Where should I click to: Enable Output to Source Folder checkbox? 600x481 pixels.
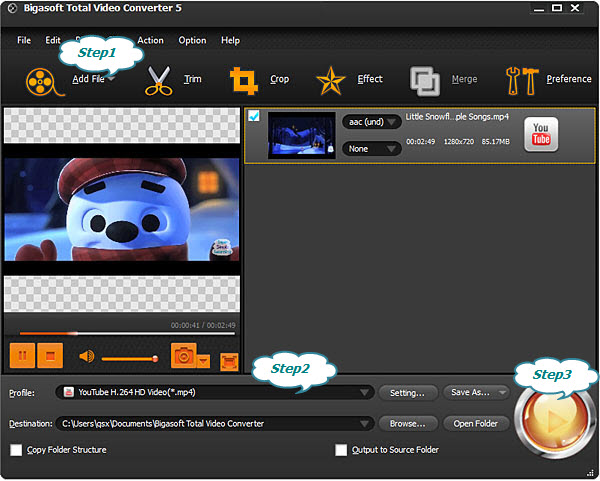(x=341, y=450)
